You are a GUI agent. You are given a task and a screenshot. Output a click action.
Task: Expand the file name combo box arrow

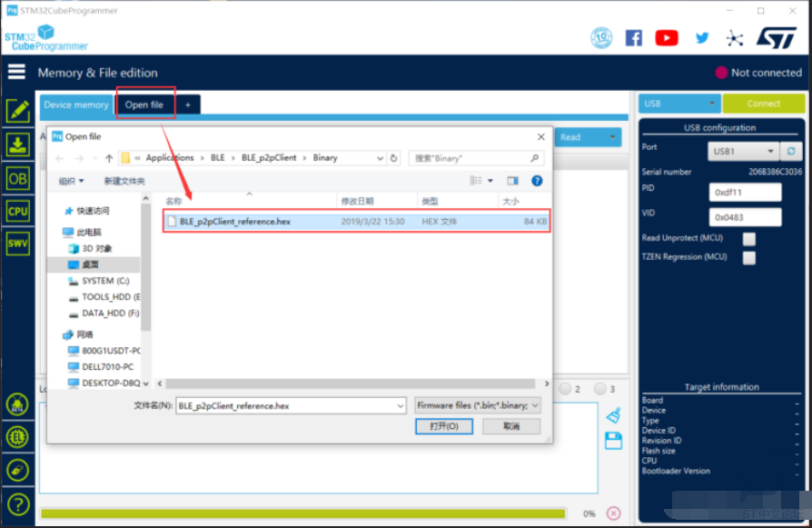[x=400, y=405]
